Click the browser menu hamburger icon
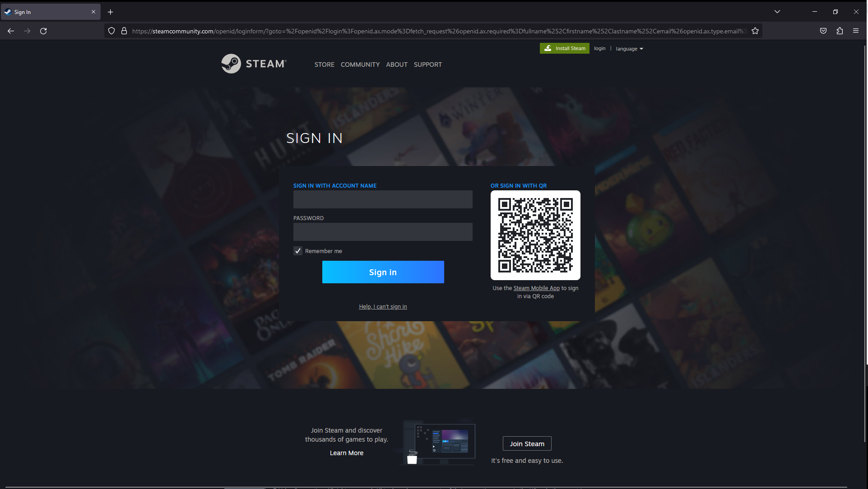 (x=856, y=31)
